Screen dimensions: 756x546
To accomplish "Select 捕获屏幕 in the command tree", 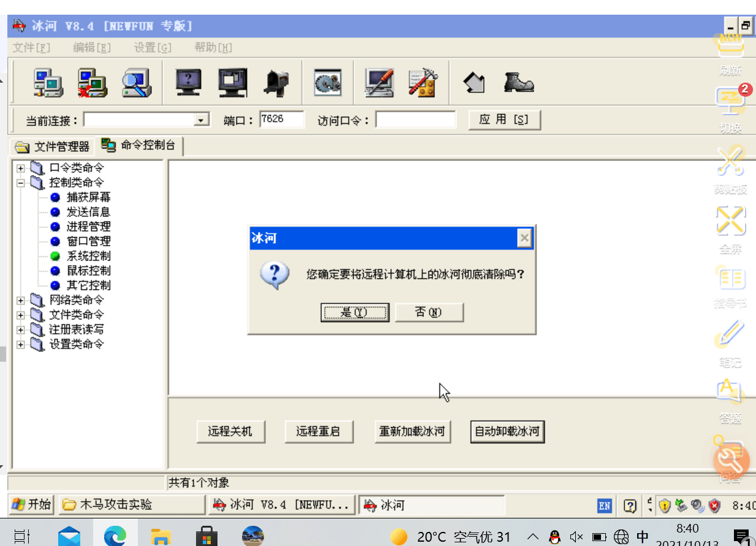I will (88, 197).
